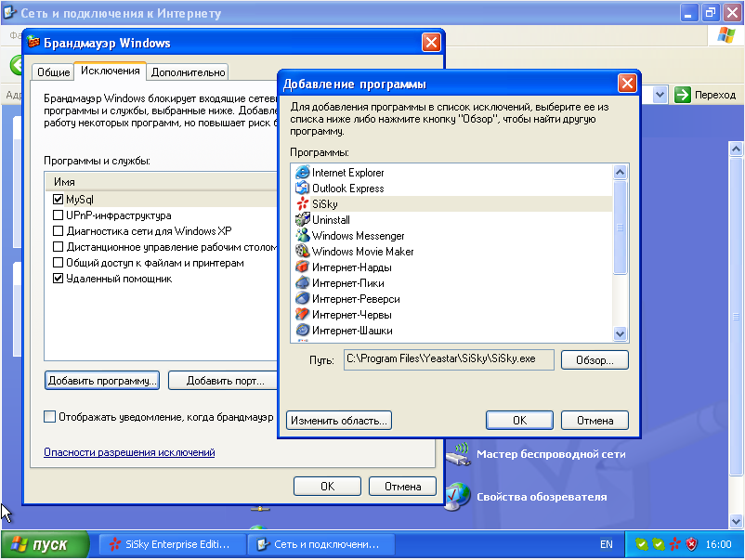Select the Windows Messenger icon
The image size is (745, 560).
click(302, 236)
